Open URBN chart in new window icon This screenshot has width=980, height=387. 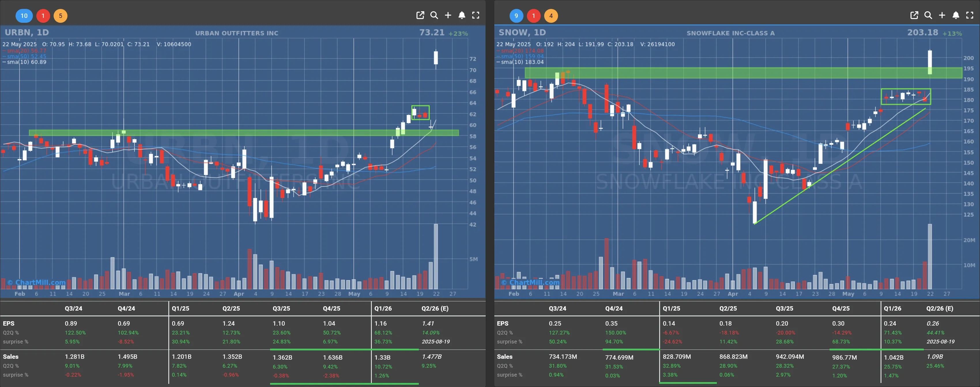420,15
